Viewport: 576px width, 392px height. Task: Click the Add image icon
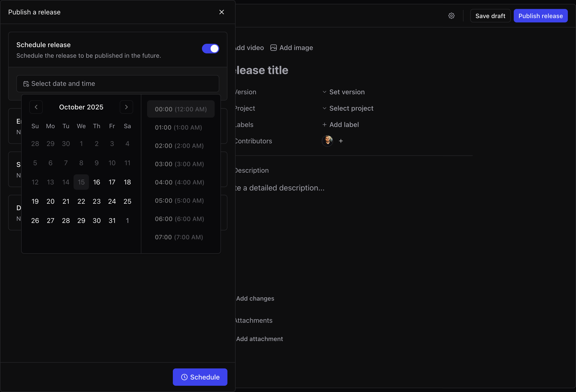tap(273, 48)
